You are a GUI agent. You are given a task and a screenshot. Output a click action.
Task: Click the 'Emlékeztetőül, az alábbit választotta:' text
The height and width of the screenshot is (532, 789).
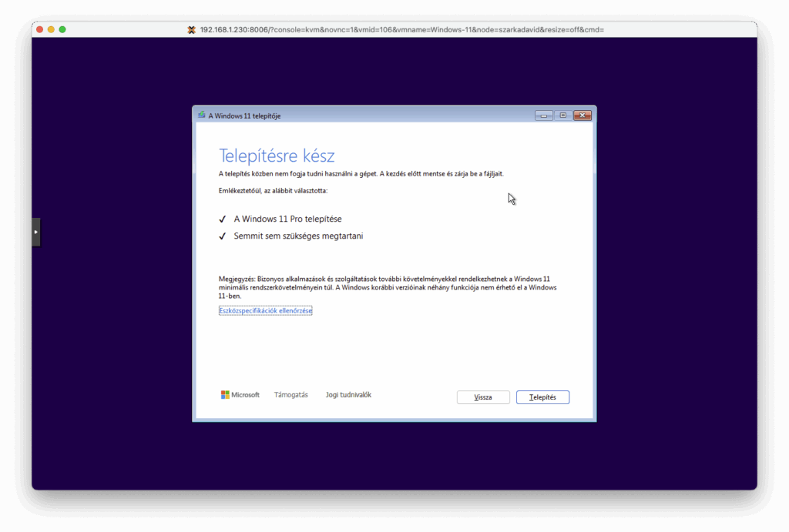click(273, 191)
